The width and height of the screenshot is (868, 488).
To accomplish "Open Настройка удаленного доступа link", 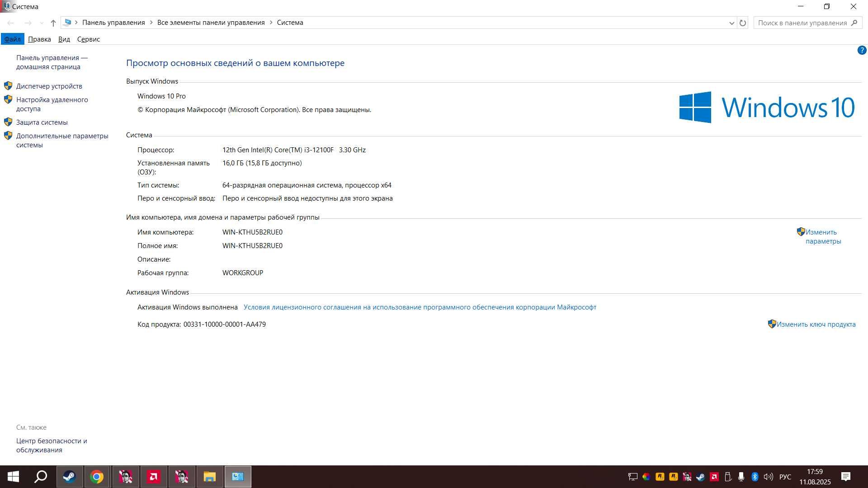I will [x=52, y=104].
